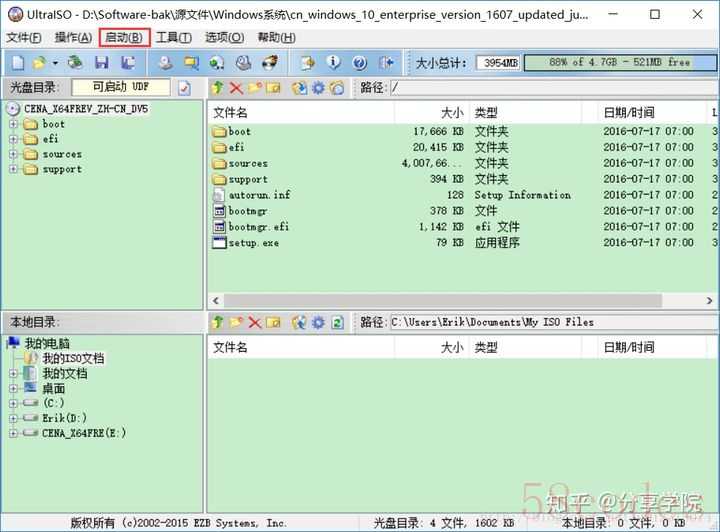Viewport: 720px width, 532px height.
Task: Expand the sources folder in the image tree
Action: pos(13,154)
